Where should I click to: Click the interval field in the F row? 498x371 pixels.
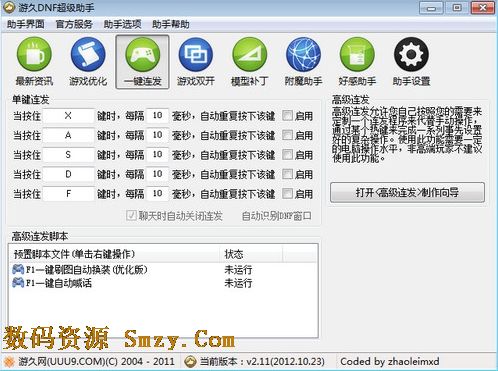point(157,193)
